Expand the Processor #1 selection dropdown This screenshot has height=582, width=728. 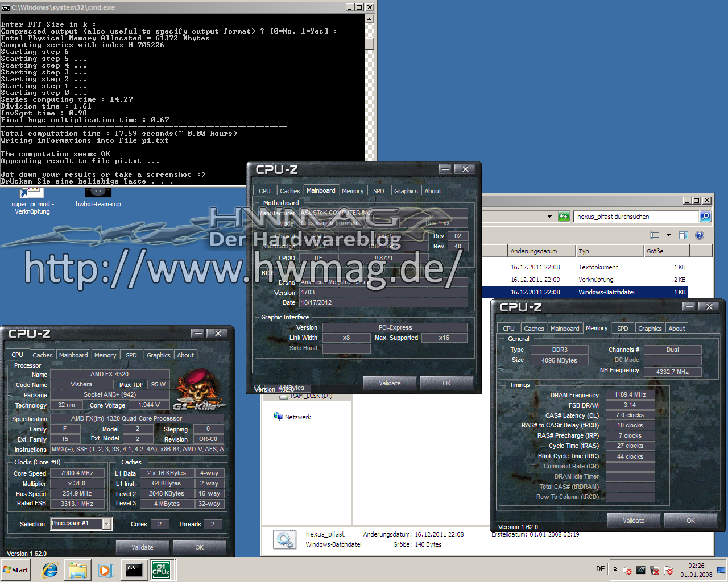tap(106, 524)
